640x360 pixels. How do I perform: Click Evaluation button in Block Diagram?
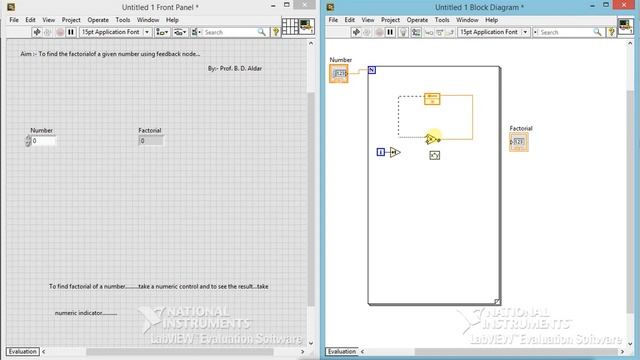[x=342, y=351]
